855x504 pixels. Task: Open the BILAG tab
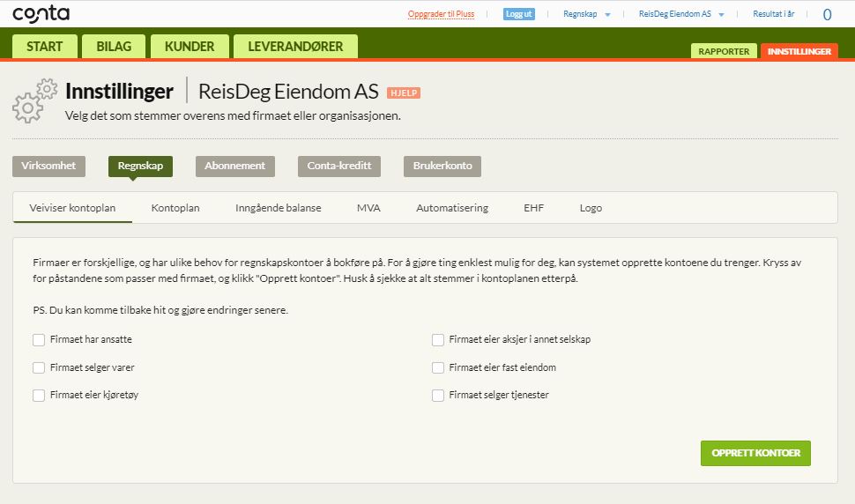coord(114,47)
